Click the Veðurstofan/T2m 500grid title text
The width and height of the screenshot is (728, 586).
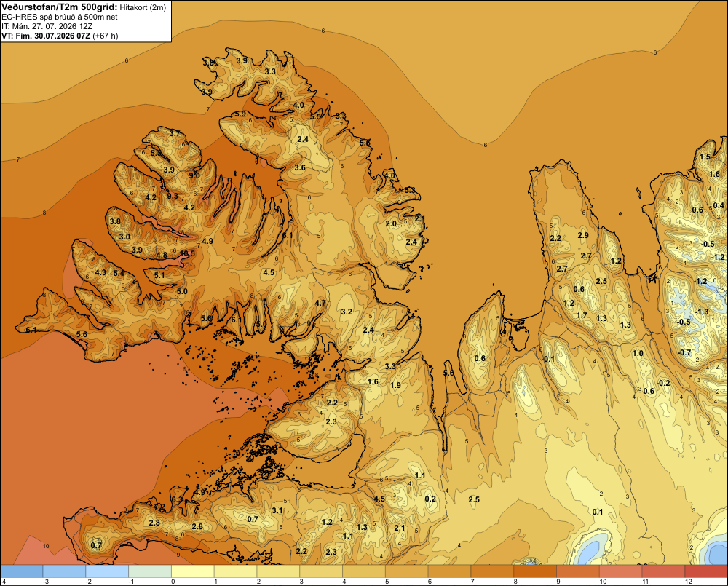point(60,7)
